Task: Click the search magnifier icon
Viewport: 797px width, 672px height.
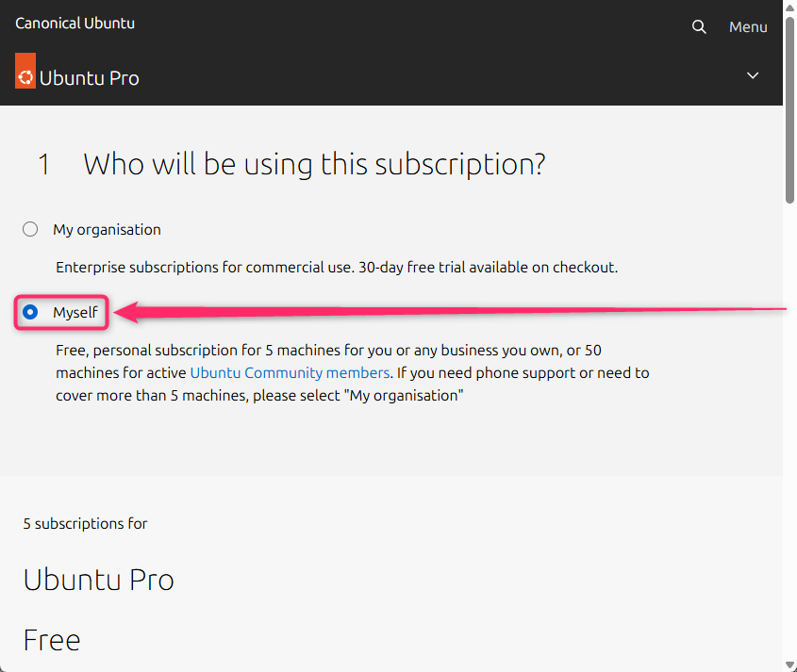Action: (699, 26)
